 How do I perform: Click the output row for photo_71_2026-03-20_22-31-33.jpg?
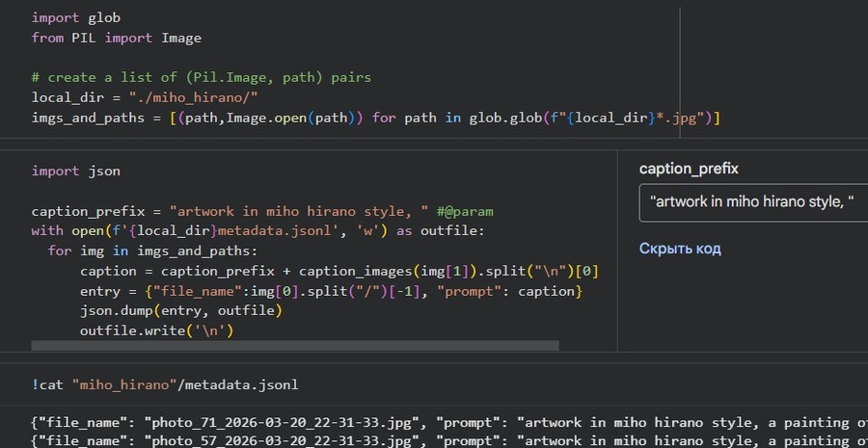pyautogui.click(x=449, y=423)
